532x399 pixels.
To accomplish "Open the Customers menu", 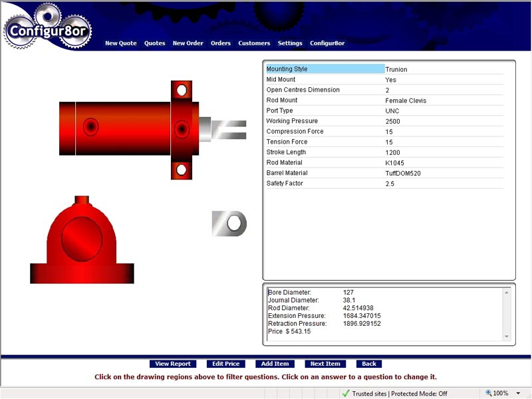I will click(x=254, y=43).
